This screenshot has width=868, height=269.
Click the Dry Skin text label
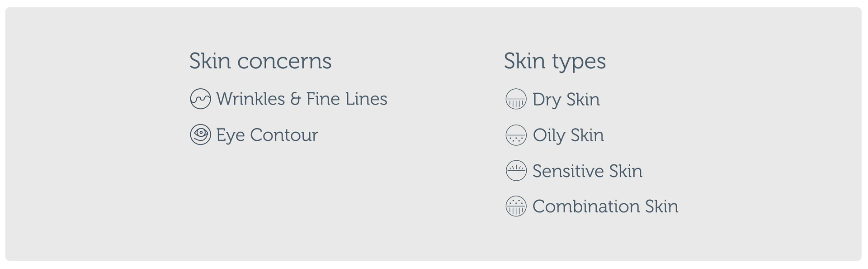coord(566,100)
